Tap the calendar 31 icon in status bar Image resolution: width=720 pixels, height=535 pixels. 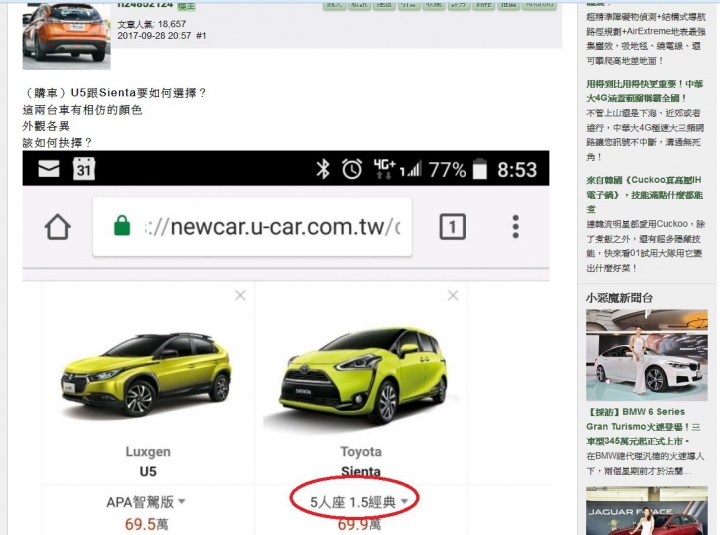[84, 169]
